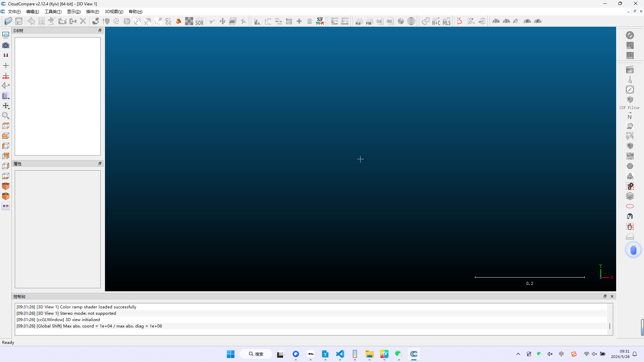Image resolution: width=644 pixels, height=362 pixels.
Task: Set the FRONT view cube icon
Action: point(6,186)
